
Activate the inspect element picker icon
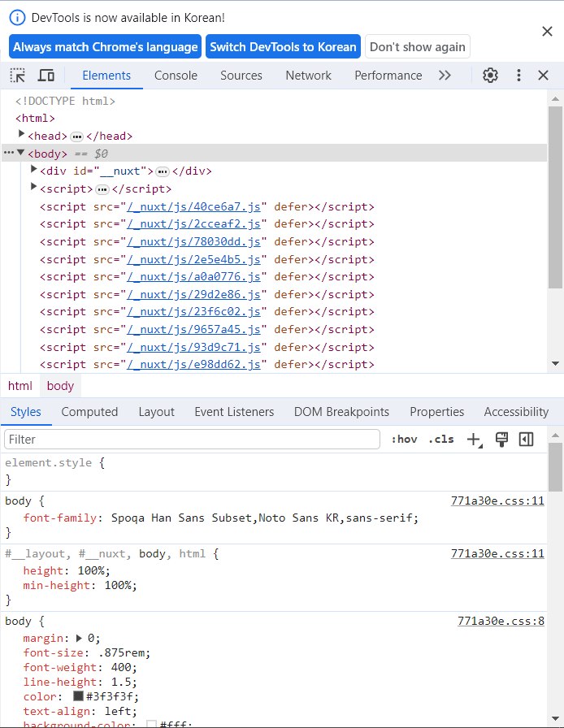click(18, 76)
